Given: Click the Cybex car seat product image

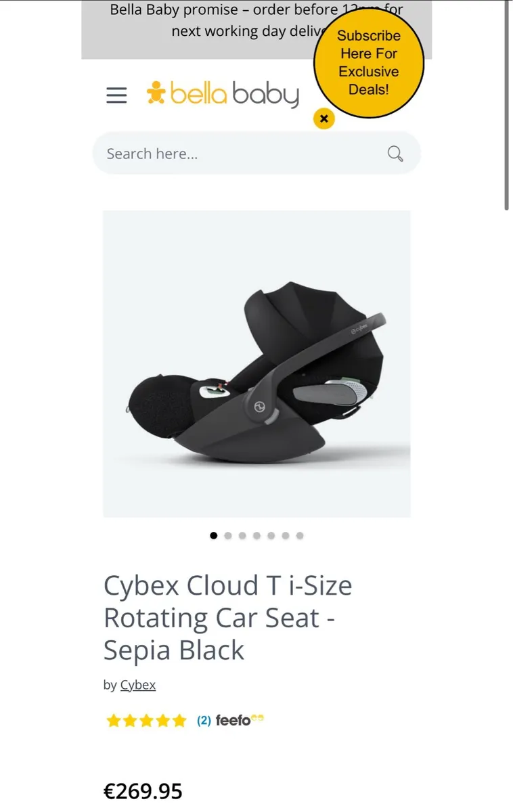Looking at the screenshot, I should click(x=256, y=364).
